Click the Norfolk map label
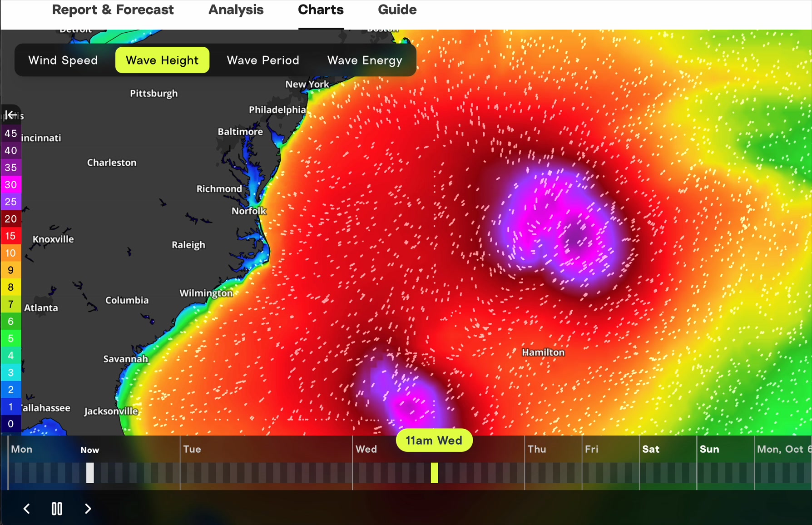 coord(249,211)
